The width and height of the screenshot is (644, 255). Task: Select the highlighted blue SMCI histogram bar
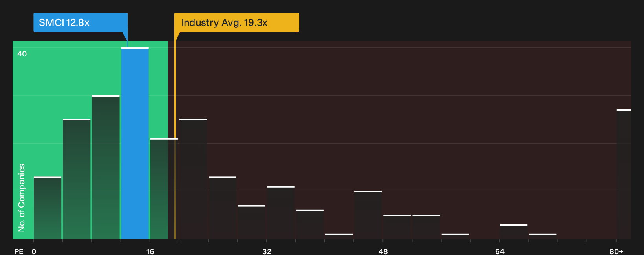[x=135, y=143]
